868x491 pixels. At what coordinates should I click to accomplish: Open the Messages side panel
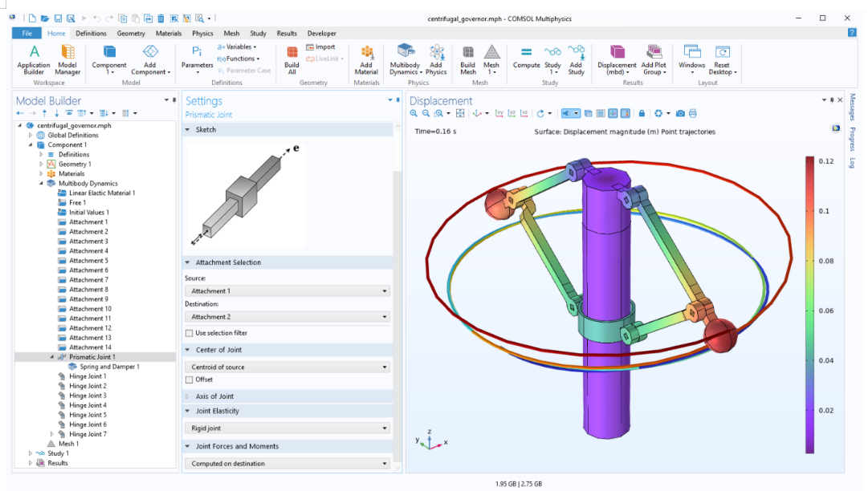coord(853,107)
